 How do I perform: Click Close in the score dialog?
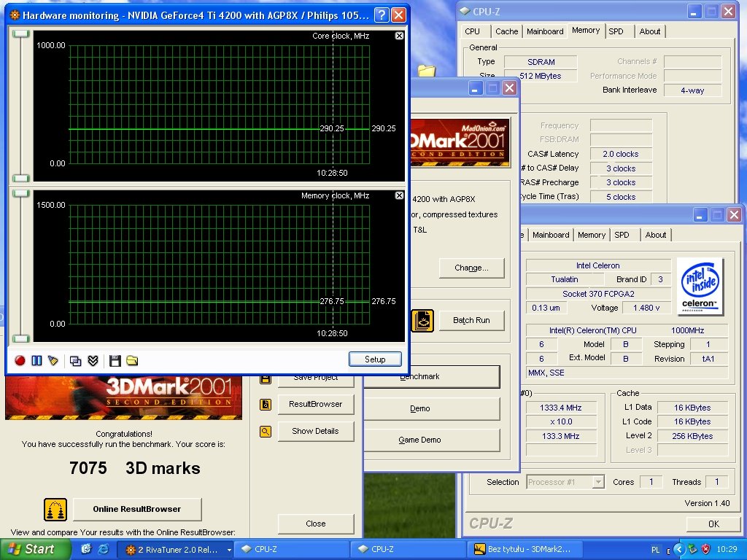[315, 524]
